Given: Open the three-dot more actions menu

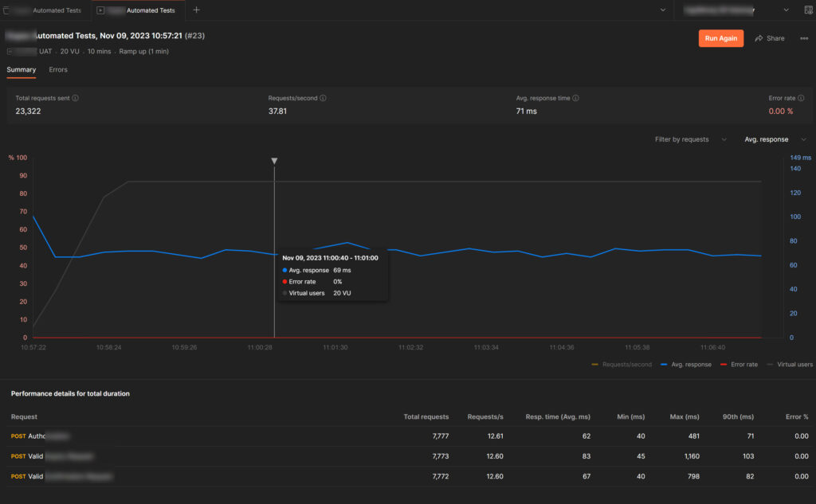Looking at the screenshot, I should tap(804, 38).
